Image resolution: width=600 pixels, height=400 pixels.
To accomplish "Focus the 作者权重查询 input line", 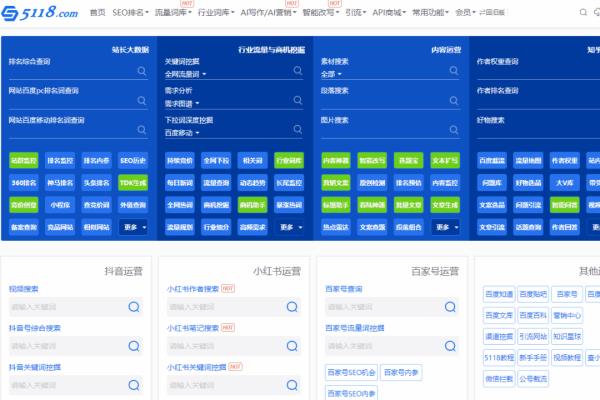I will [538, 72].
